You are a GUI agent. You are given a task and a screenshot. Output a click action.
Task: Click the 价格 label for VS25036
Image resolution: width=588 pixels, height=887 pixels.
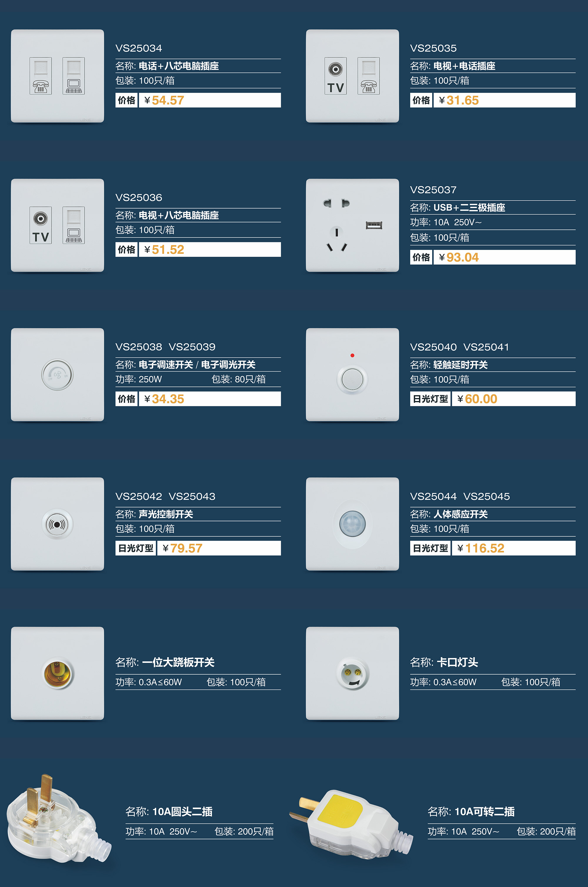tap(127, 249)
